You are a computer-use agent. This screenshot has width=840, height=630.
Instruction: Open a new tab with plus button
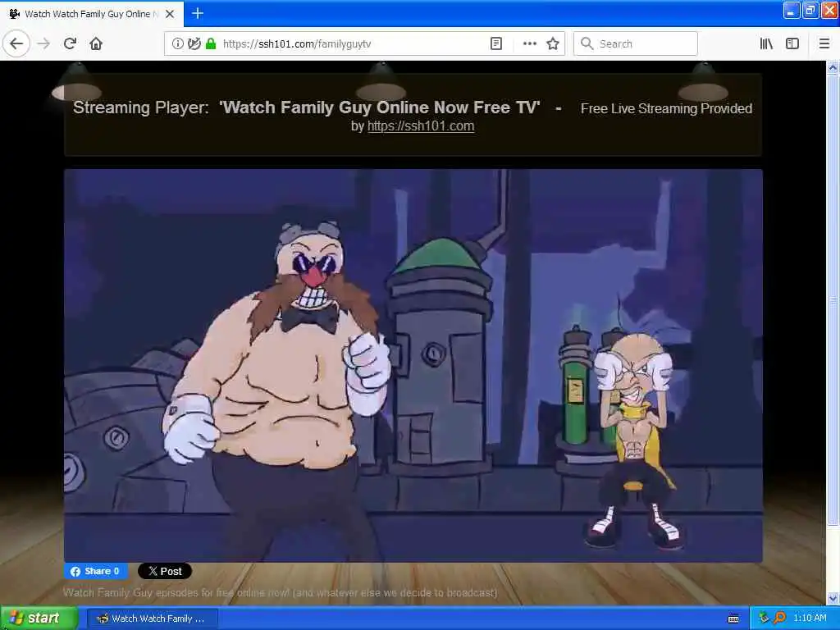click(x=198, y=13)
